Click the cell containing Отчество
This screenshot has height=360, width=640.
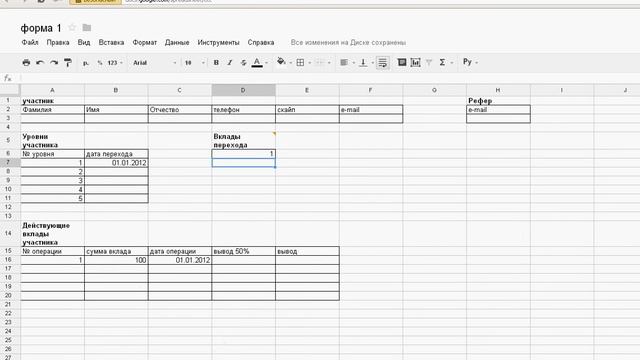(x=180, y=109)
